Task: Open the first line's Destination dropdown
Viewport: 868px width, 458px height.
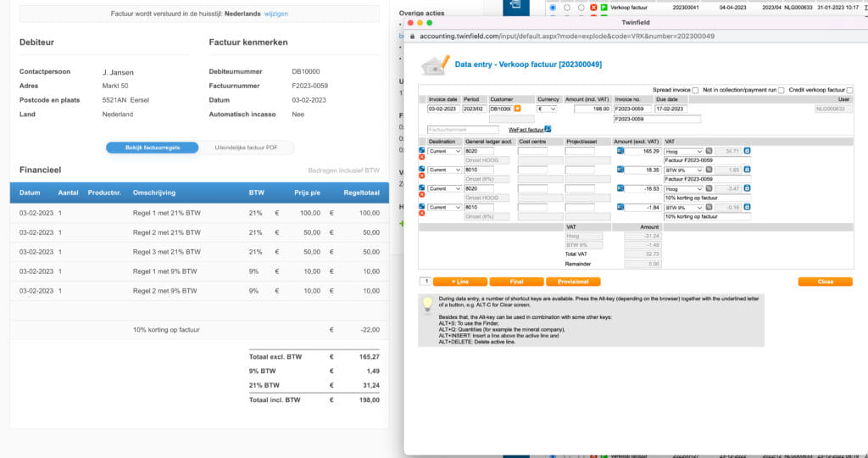Action: (444, 151)
